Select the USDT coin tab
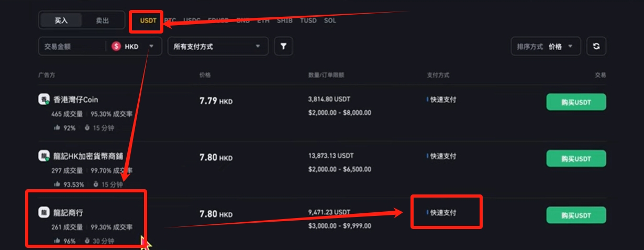Viewport: 644px width, 250px height. 148,20
